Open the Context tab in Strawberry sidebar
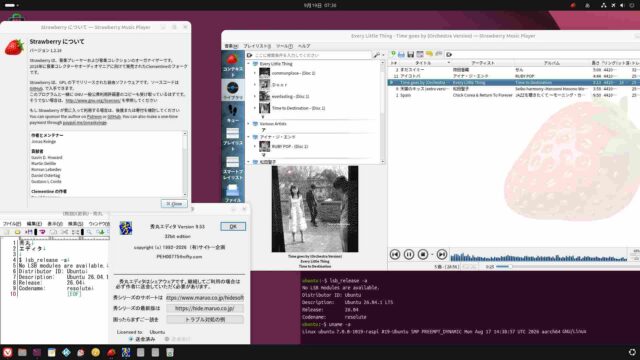The height and width of the screenshot is (360, 640). pos(233,64)
